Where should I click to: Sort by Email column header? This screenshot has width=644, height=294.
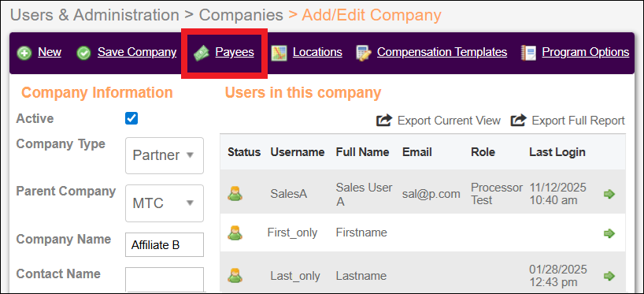[417, 152]
